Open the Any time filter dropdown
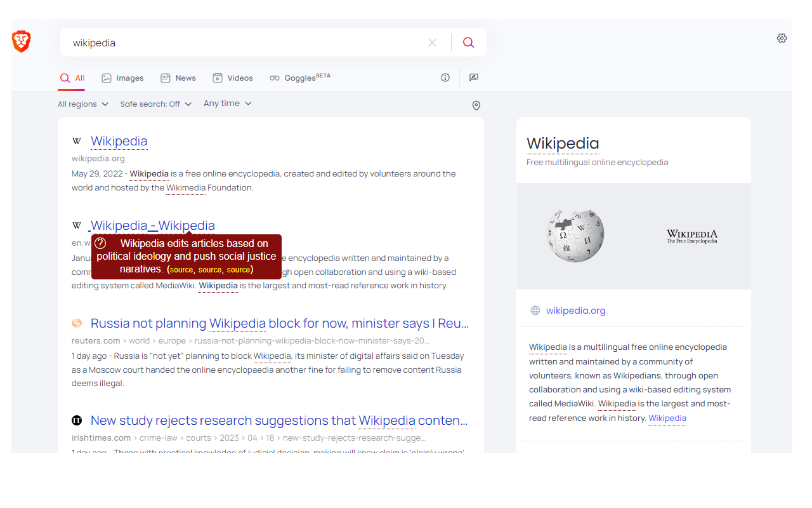812x508 pixels. click(228, 104)
